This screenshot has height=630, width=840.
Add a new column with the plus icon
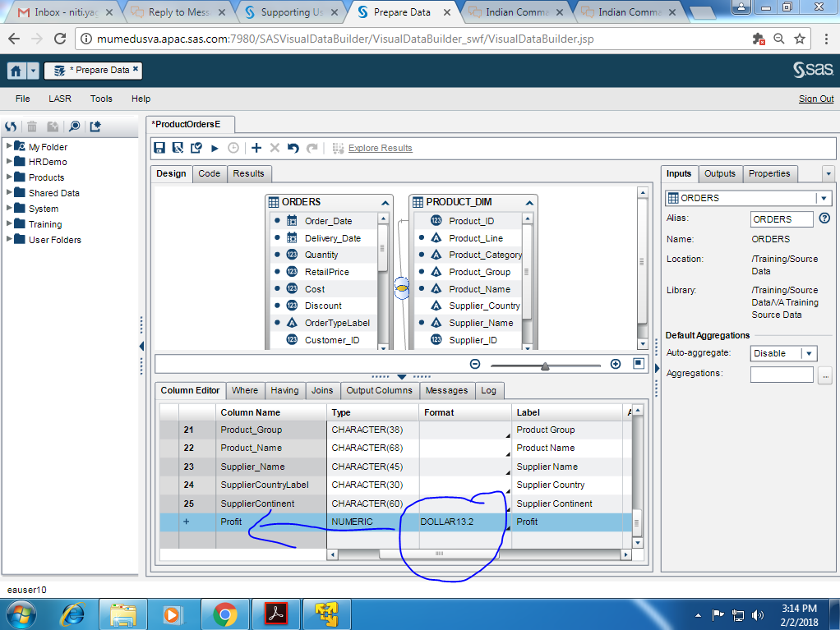point(255,148)
